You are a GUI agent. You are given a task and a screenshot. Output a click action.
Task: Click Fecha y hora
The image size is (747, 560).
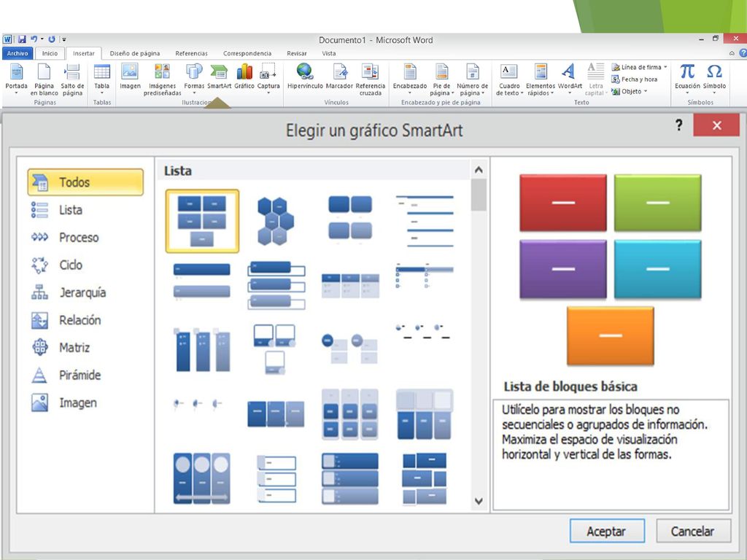pos(635,79)
